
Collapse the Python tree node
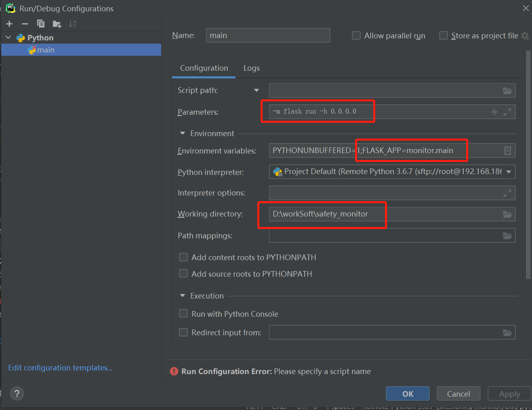click(8, 37)
